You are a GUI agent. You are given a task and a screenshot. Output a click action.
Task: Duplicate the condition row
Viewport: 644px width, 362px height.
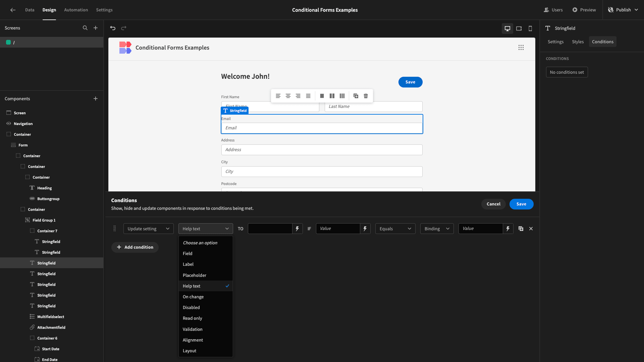coord(521,229)
